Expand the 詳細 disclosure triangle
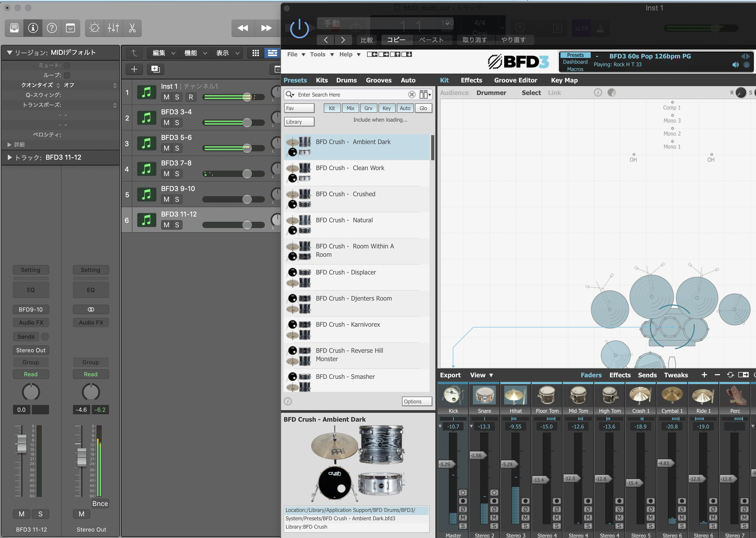Screen dimensions: 756x538 tap(9, 145)
